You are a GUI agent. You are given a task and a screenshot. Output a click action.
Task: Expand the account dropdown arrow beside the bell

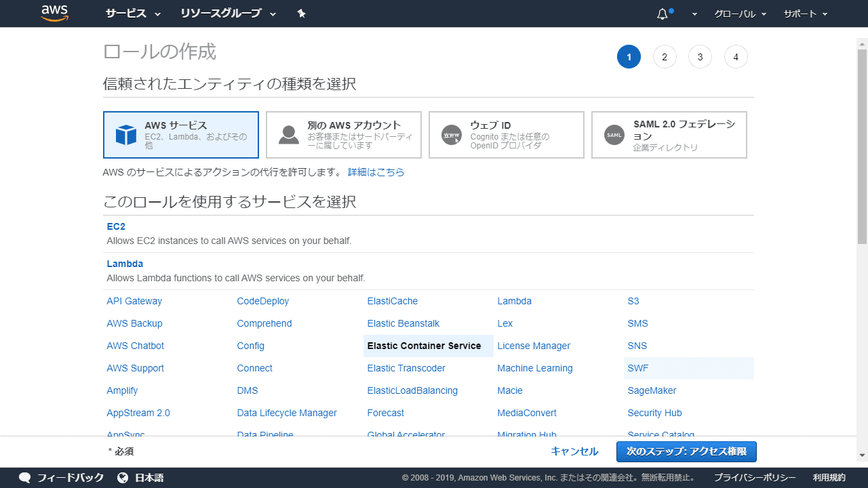coord(694,14)
